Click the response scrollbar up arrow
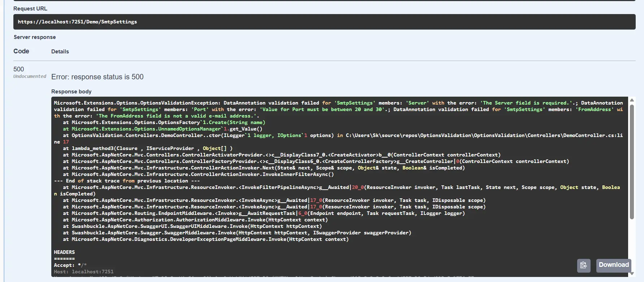 point(632,100)
